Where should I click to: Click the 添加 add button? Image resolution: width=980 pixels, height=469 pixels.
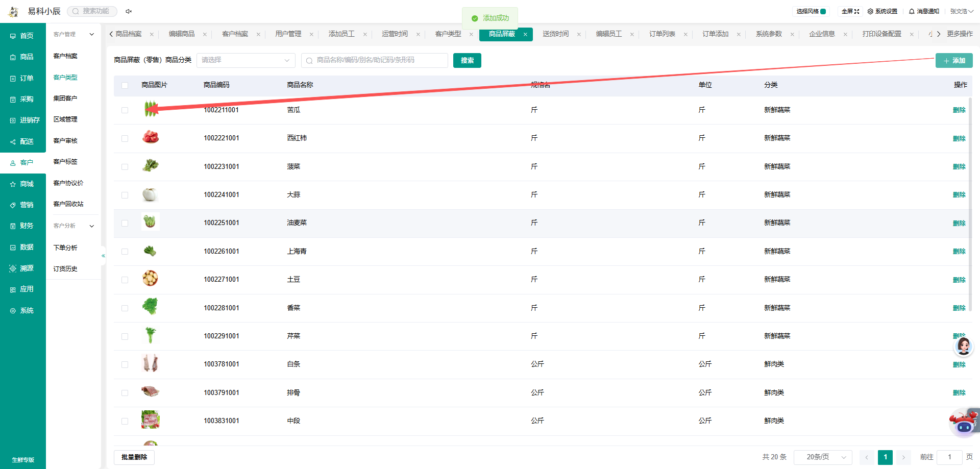(x=954, y=60)
